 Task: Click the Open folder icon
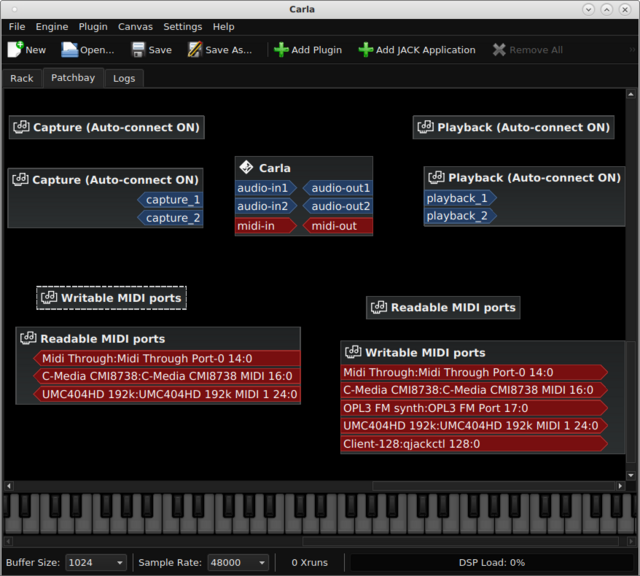click(x=69, y=50)
